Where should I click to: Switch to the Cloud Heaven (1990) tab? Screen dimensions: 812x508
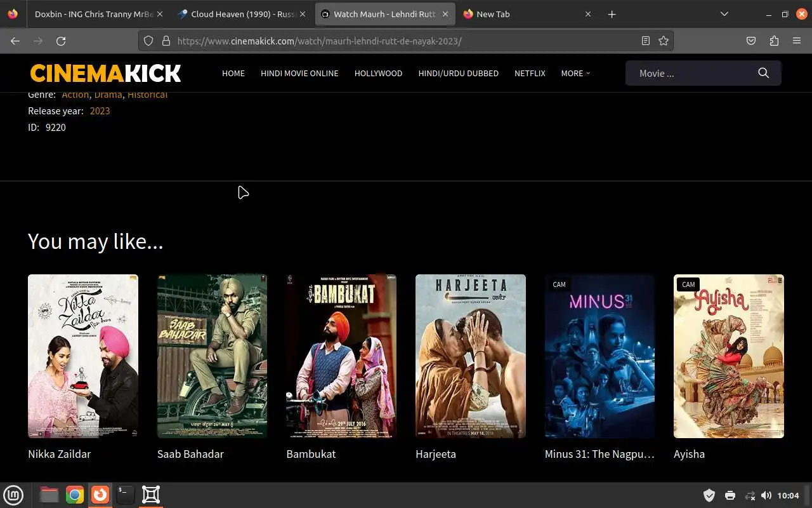(242, 14)
